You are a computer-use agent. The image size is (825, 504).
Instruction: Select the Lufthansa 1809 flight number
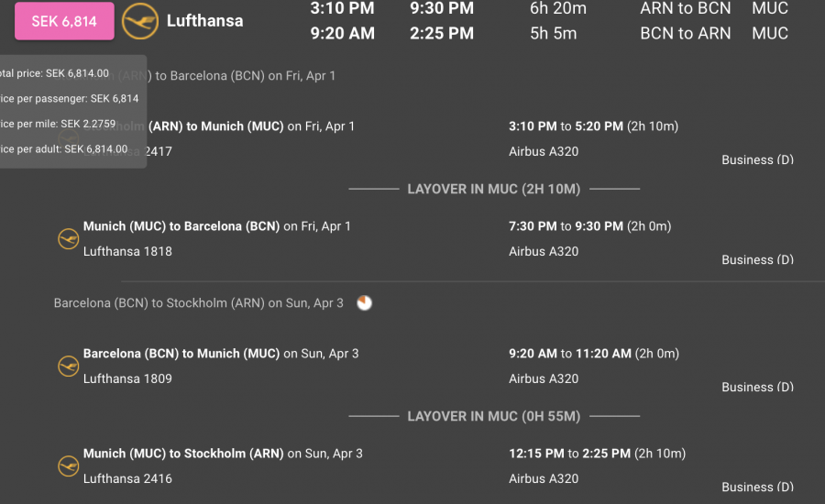127,378
